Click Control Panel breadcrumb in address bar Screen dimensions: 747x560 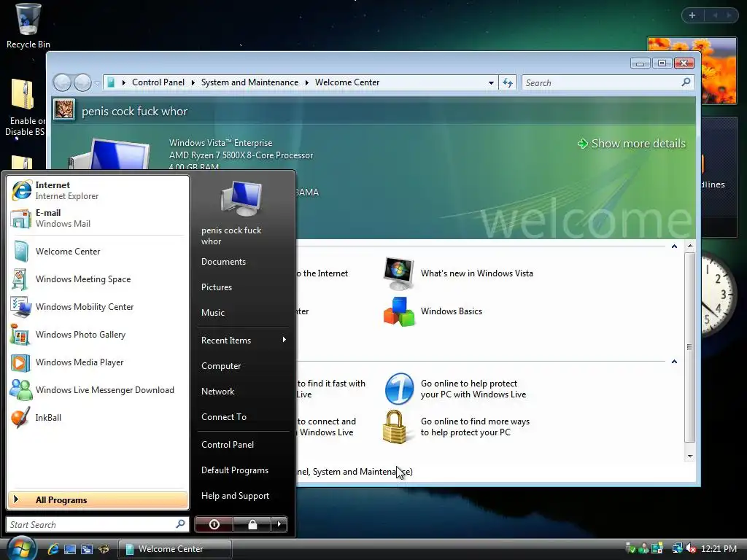click(x=158, y=82)
